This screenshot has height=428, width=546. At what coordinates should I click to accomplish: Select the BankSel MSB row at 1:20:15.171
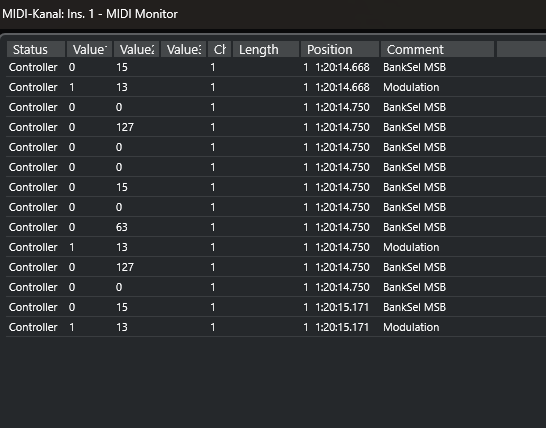(276, 307)
